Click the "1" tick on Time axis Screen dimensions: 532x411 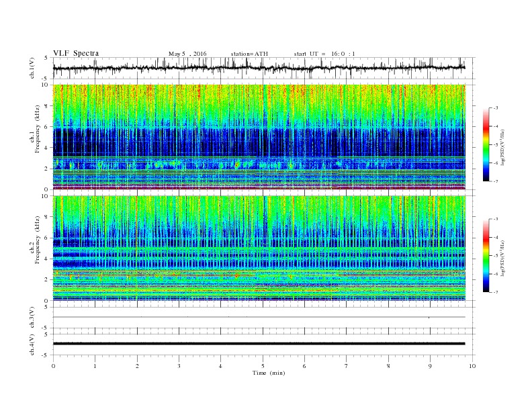pos(95,366)
